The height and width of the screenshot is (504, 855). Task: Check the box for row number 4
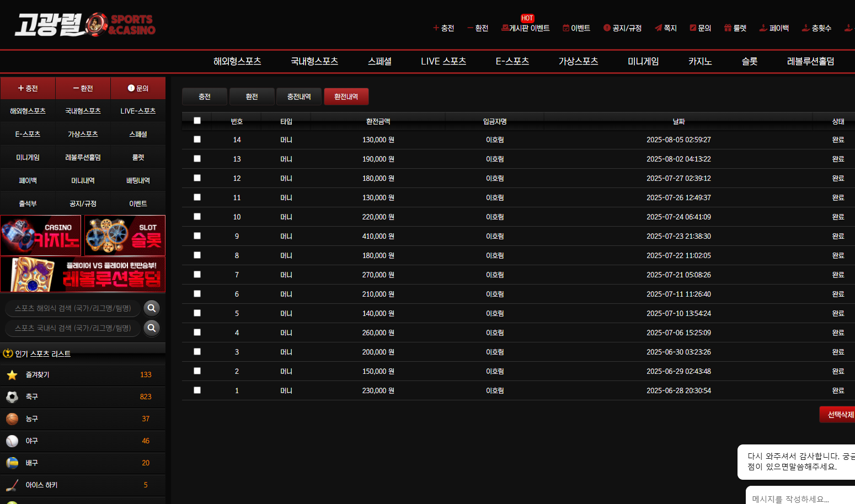click(x=197, y=333)
